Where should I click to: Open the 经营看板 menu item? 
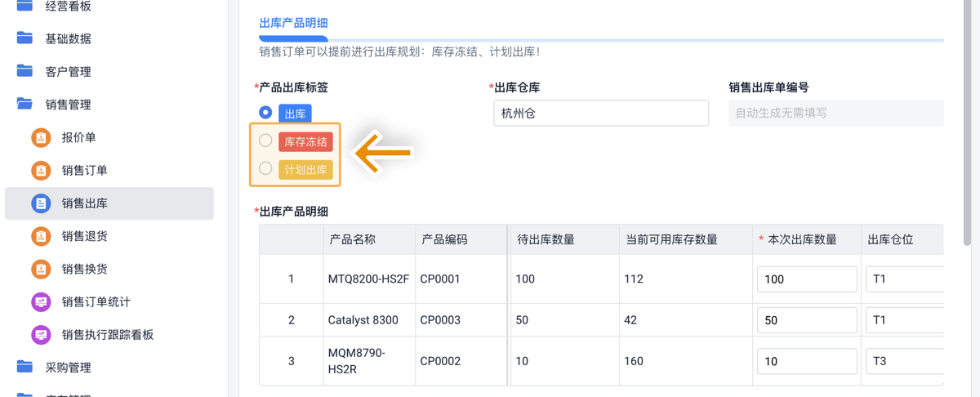coord(69,6)
